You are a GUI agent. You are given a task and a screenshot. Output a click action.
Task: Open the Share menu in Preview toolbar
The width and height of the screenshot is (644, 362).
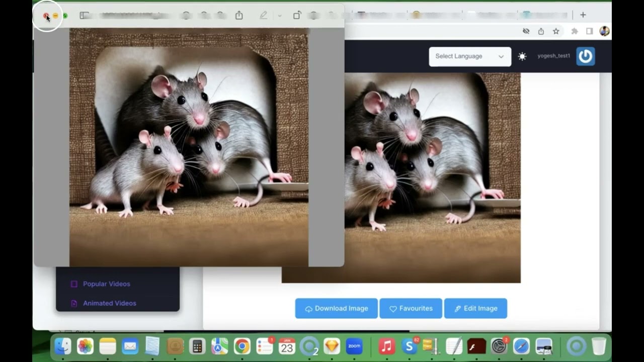click(239, 16)
